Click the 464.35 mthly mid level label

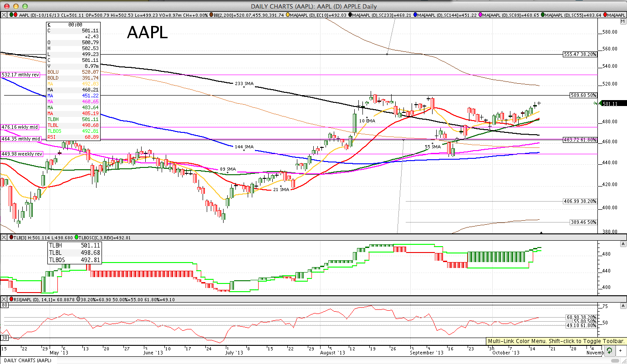tap(21, 139)
